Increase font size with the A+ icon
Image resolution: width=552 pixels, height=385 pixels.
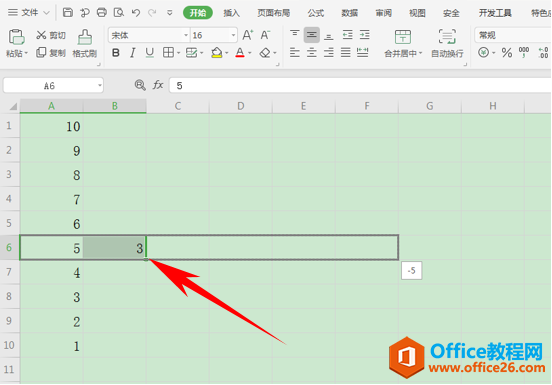point(247,35)
